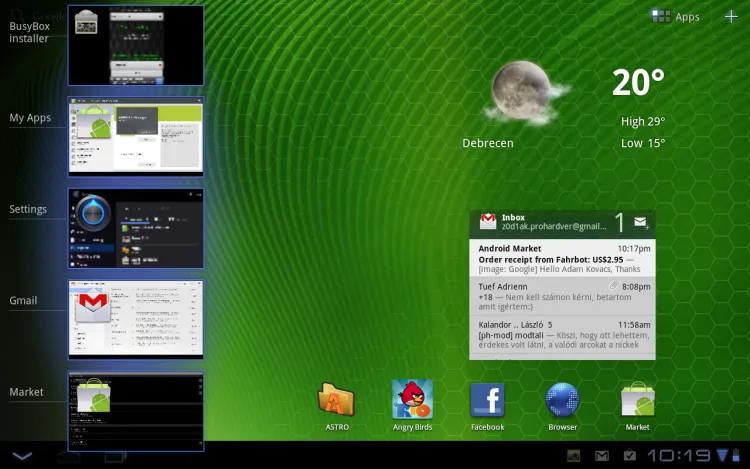
Task: Open the email from Tuef Adrienn
Action: [564, 297]
